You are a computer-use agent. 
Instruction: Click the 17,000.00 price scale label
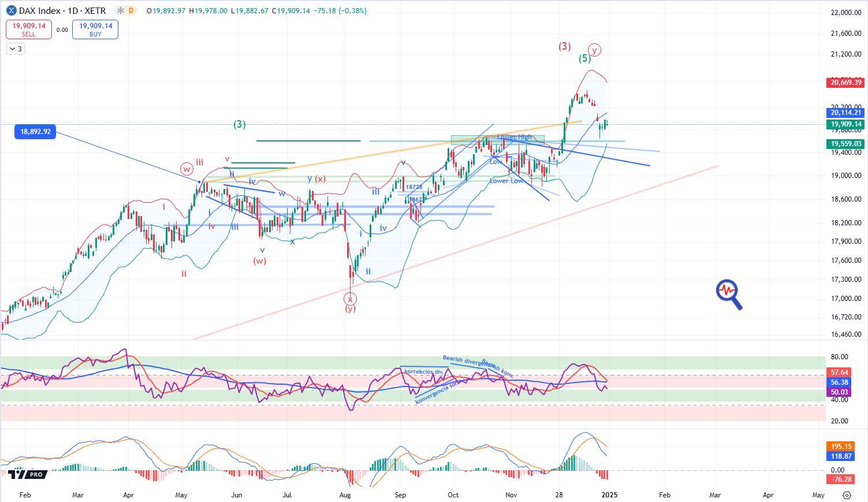click(x=845, y=299)
